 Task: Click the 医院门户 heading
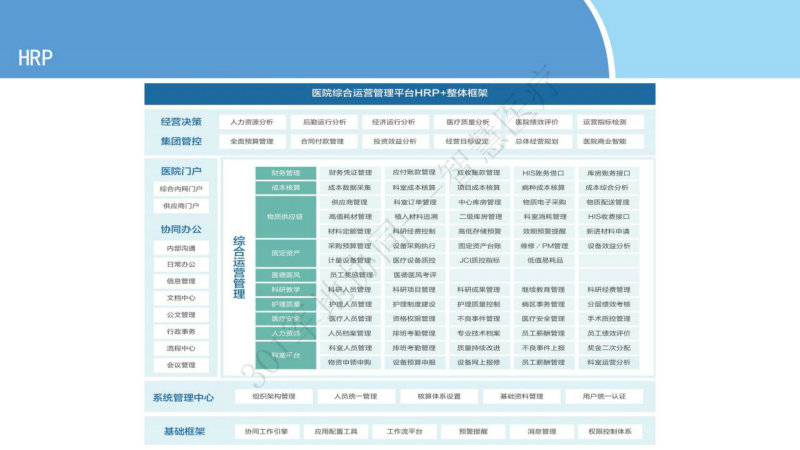pos(181,171)
